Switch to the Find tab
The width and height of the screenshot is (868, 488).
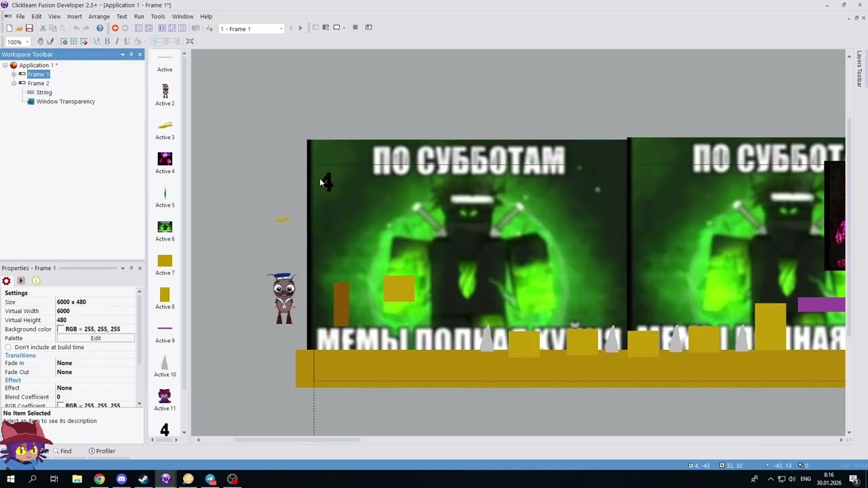point(61,451)
